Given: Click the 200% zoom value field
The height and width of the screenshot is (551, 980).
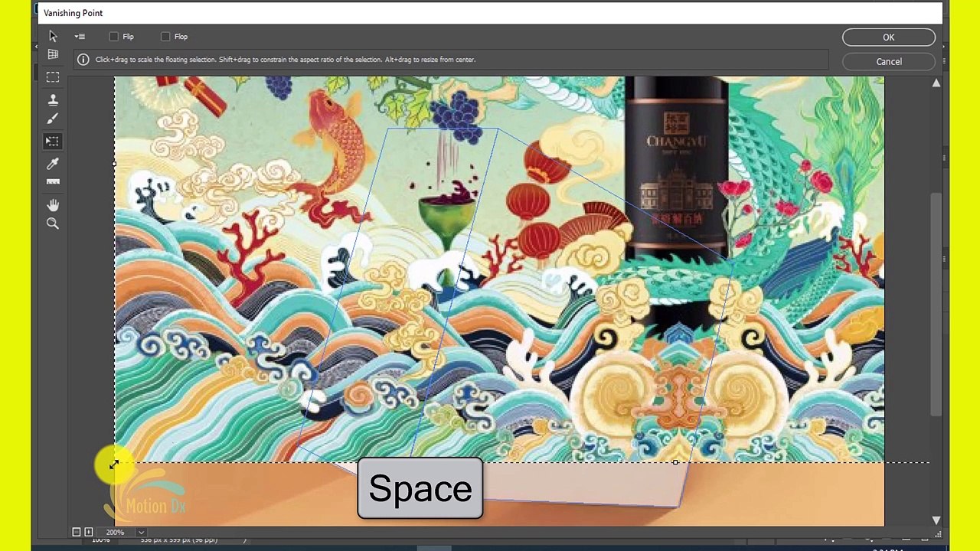Looking at the screenshot, I should [116, 532].
